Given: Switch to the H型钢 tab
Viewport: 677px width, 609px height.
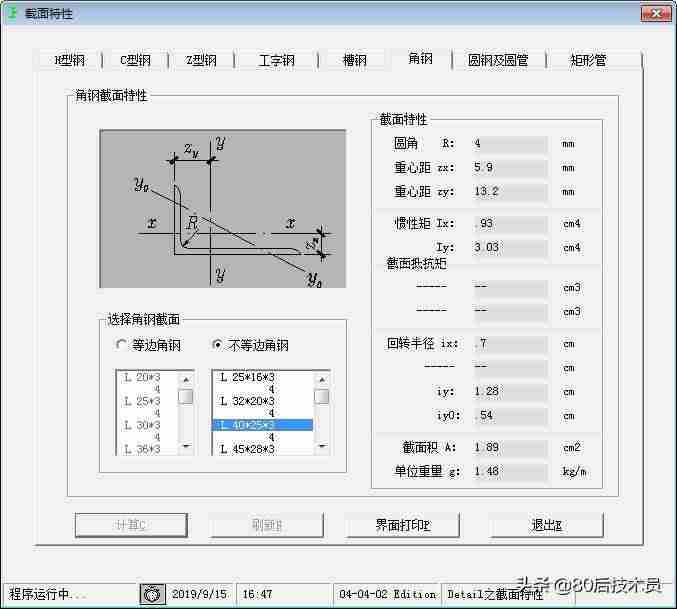Looking at the screenshot, I should [69, 60].
